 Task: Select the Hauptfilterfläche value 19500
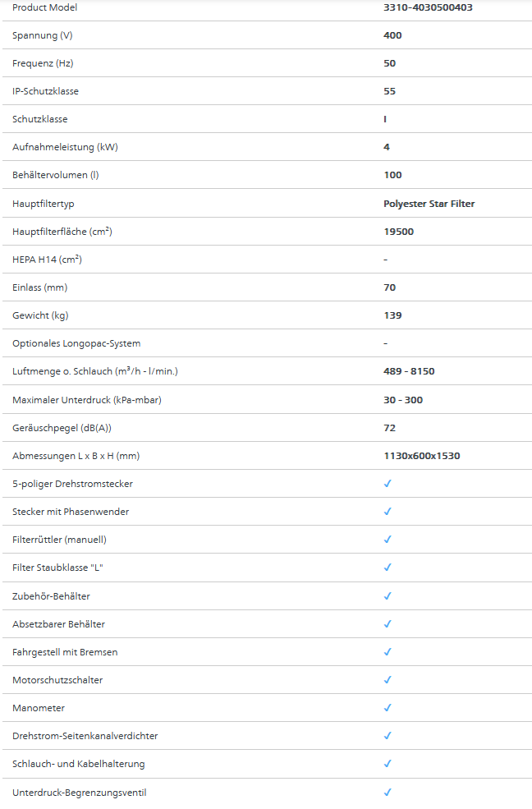pyautogui.click(x=398, y=231)
